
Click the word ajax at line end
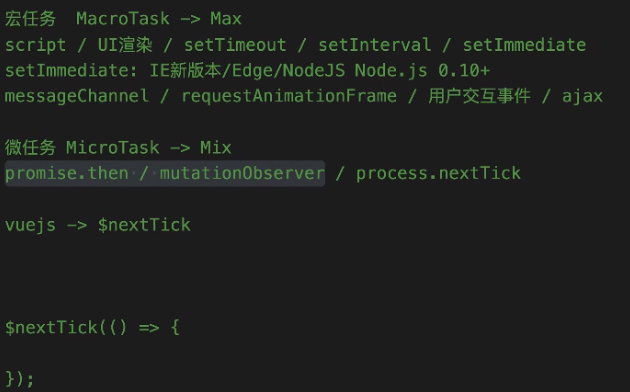click(x=582, y=96)
